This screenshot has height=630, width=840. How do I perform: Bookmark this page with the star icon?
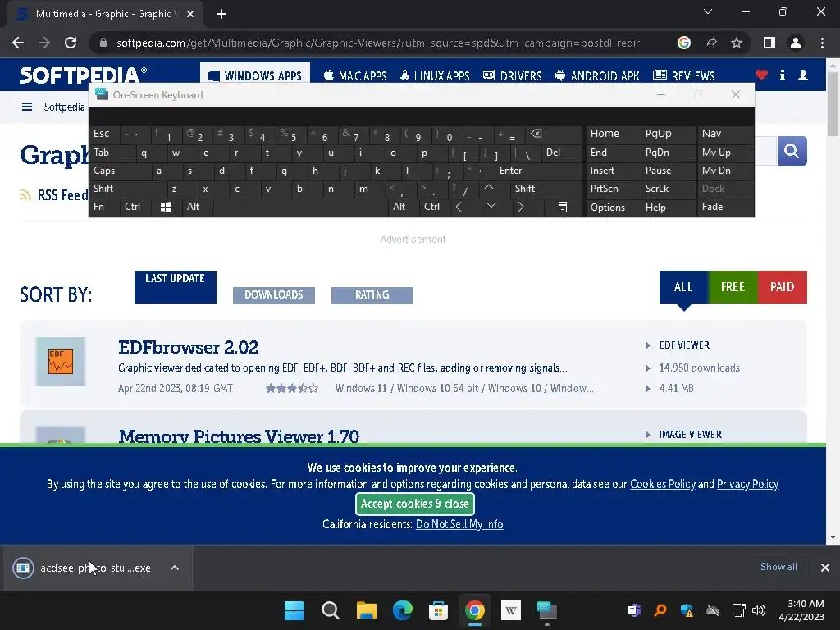pos(737,43)
